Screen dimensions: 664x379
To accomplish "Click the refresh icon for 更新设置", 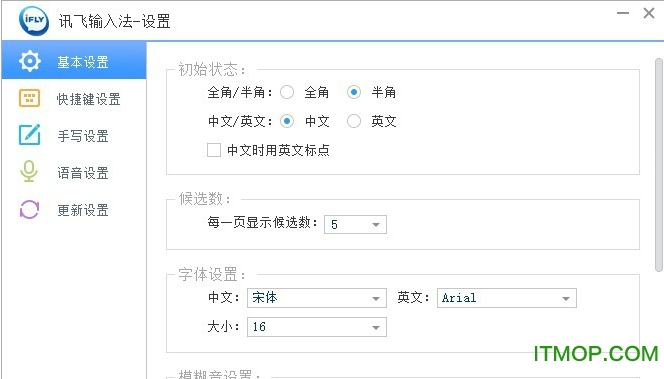I will coord(29,209).
